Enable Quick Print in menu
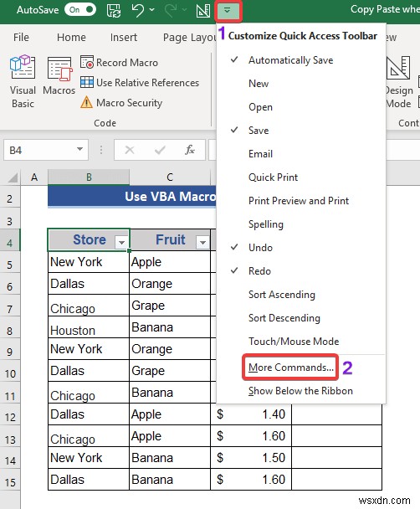Image resolution: width=420 pixels, height=509 pixels. tap(301, 177)
